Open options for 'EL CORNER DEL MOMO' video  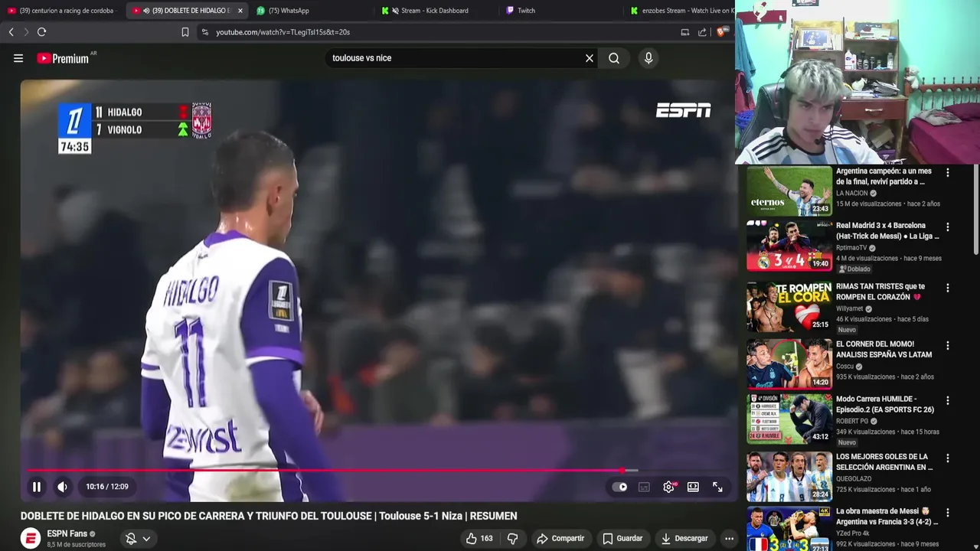948,346
